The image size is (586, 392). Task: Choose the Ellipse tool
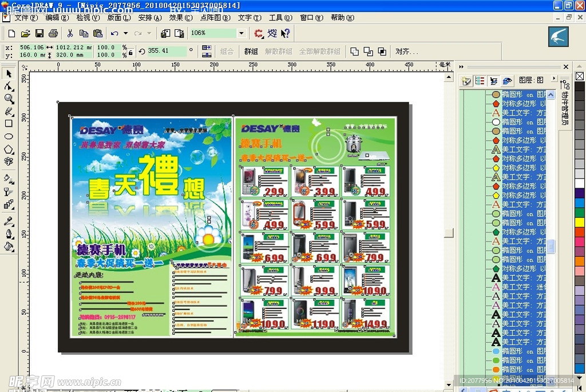tap(9, 136)
